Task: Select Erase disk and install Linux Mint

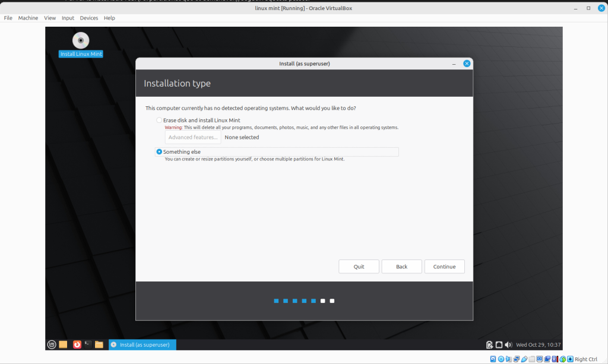Action: pyautogui.click(x=159, y=121)
